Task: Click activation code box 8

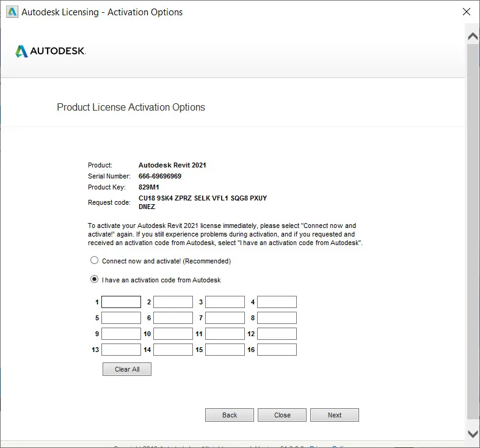Action: 277,318
